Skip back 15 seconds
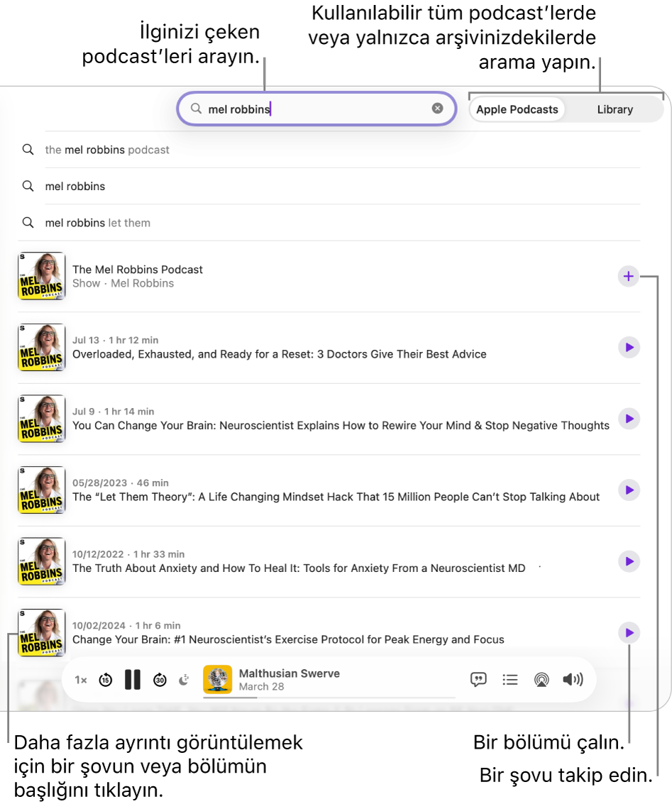 105,679
